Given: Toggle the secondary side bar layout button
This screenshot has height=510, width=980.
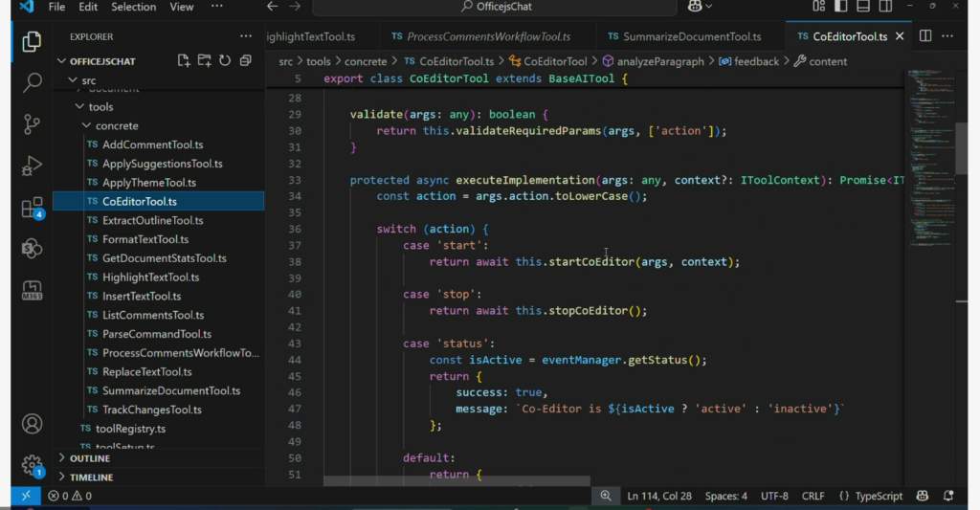Looking at the screenshot, I should click(884, 7).
